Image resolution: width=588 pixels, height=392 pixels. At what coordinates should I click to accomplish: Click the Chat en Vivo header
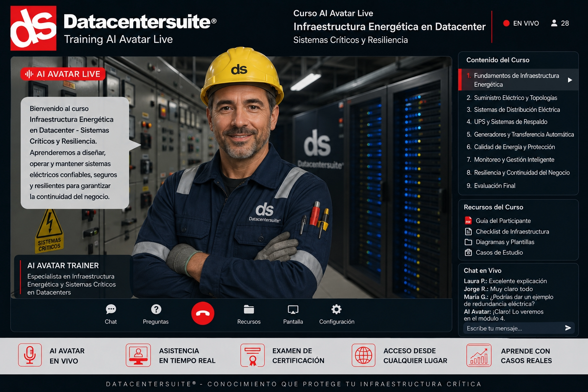coord(482,271)
